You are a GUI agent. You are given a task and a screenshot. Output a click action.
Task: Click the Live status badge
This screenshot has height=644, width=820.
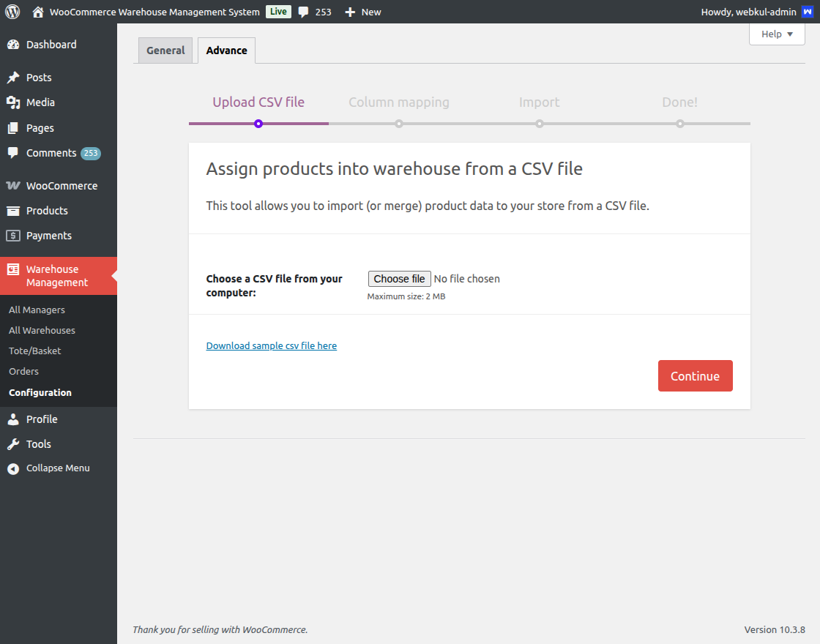[x=278, y=12]
